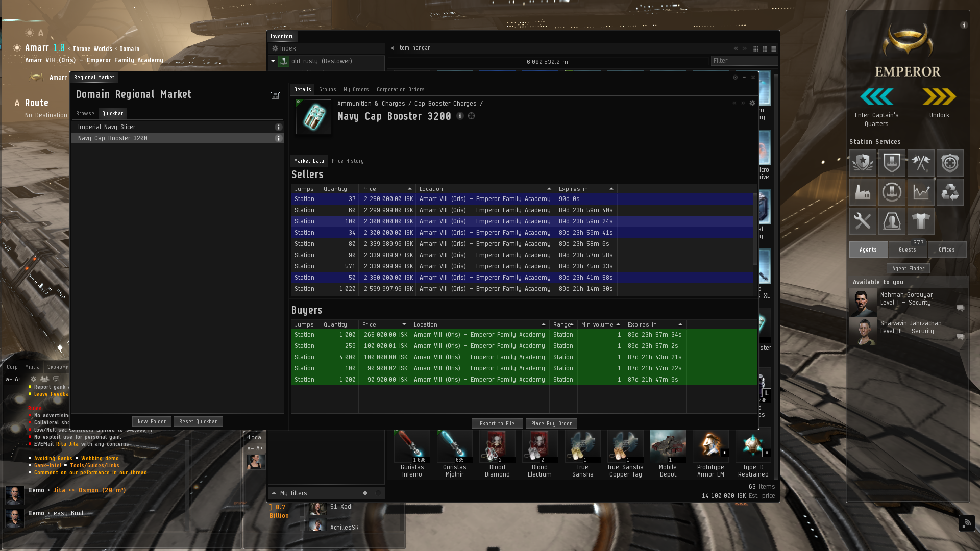
Task: Open the Industry factory icon
Action: tap(863, 192)
